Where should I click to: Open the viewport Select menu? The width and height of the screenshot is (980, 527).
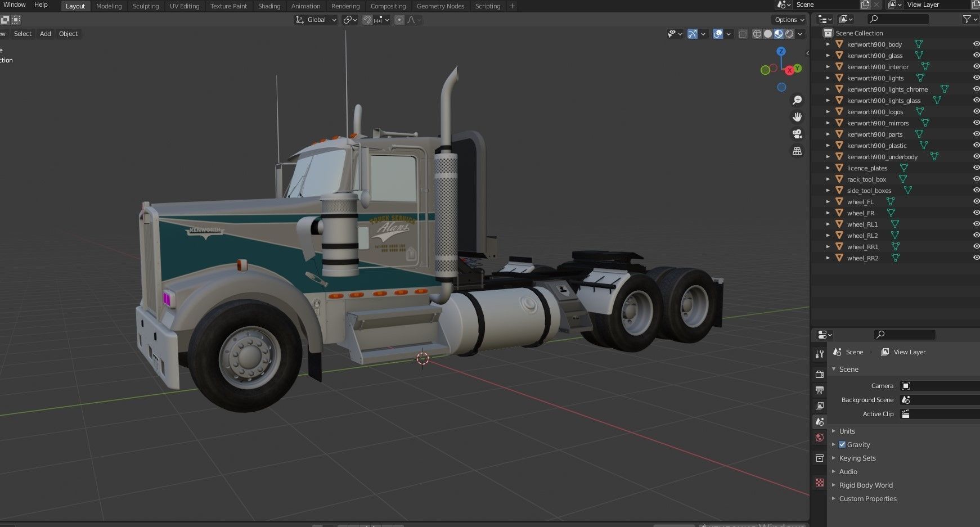click(23, 34)
